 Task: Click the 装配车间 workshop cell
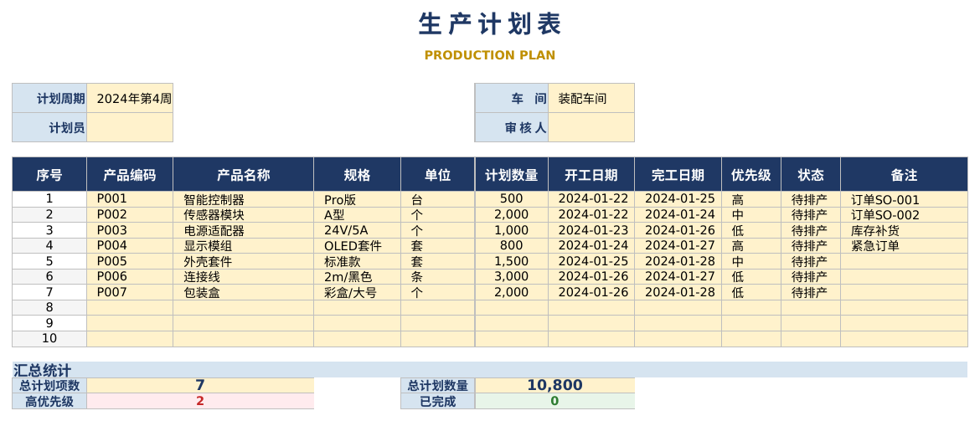pos(591,98)
